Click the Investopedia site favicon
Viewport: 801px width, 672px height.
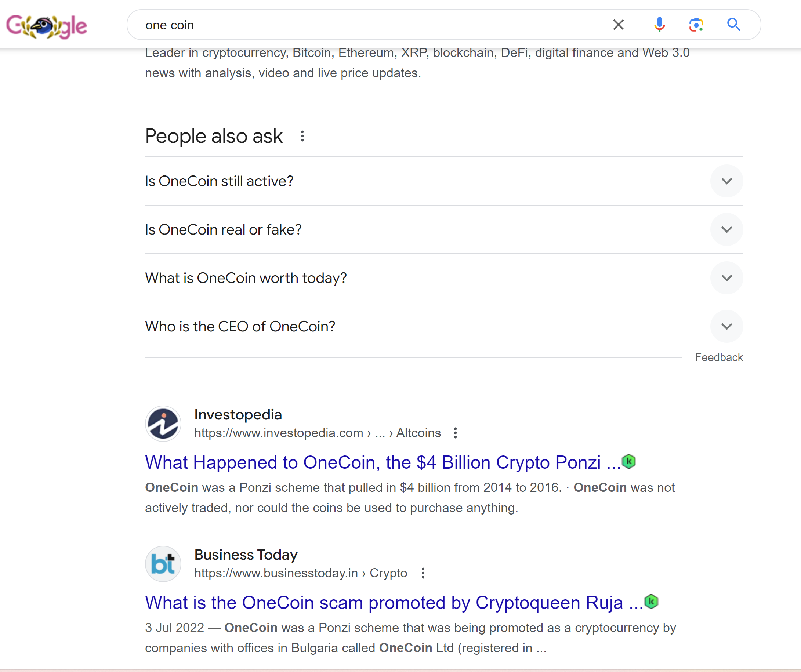point(163,424)
